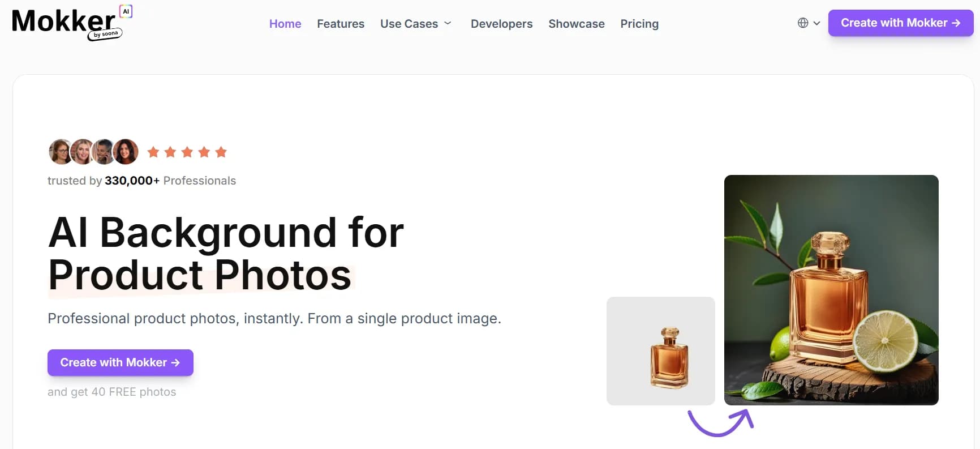
Task: Click the Mokker logo
Action: [x=63, y=23]
